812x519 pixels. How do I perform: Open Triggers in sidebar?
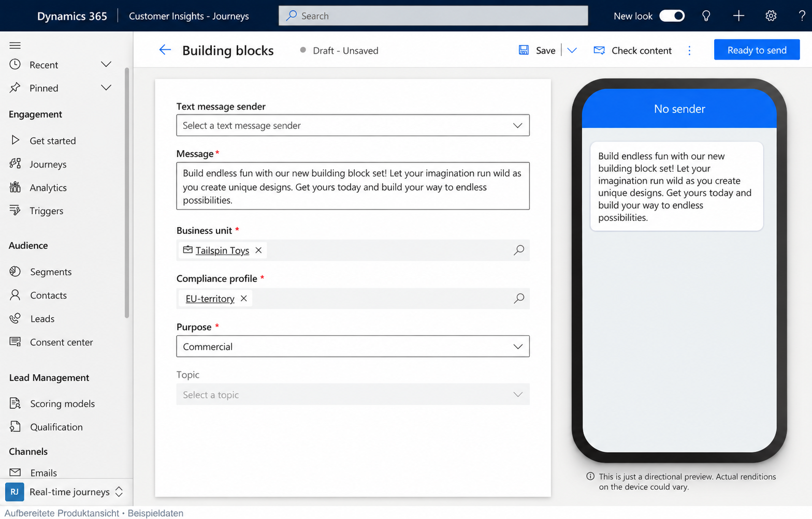[46, 211]
